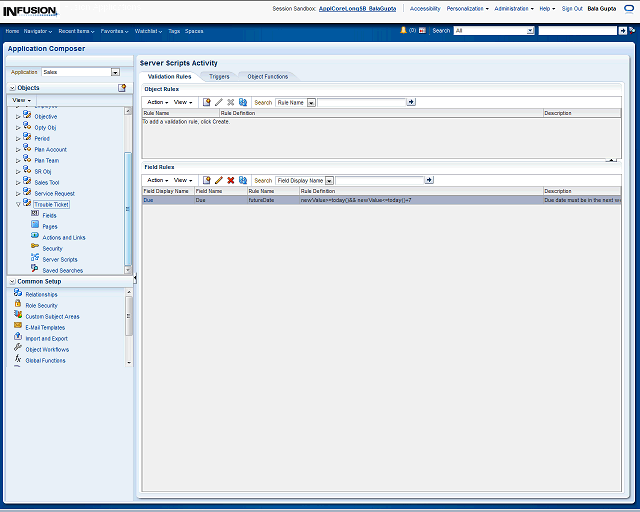The height and width of the screenshot is (512, 640).
Task: Click the notifications bell icon in header
Action: [x=403, y=31]
